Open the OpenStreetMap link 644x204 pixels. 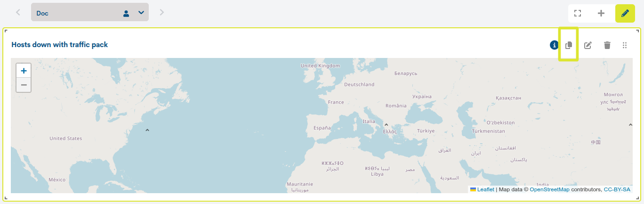click(x=549, y=189)
